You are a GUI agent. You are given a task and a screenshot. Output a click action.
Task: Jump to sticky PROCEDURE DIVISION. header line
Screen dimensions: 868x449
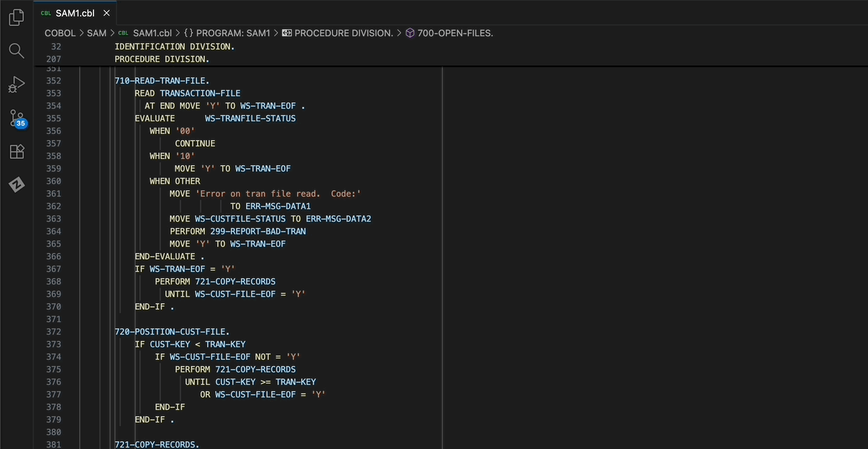click(162, 59)
